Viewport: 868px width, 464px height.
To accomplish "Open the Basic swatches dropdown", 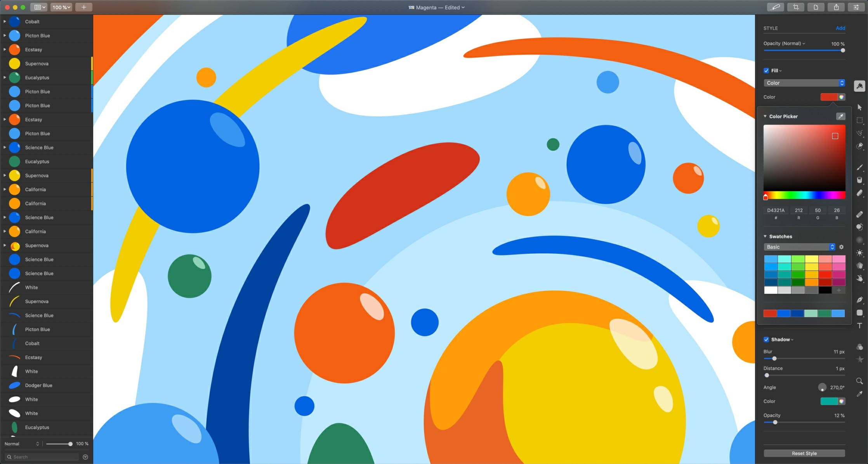I will tap(799, 247).
